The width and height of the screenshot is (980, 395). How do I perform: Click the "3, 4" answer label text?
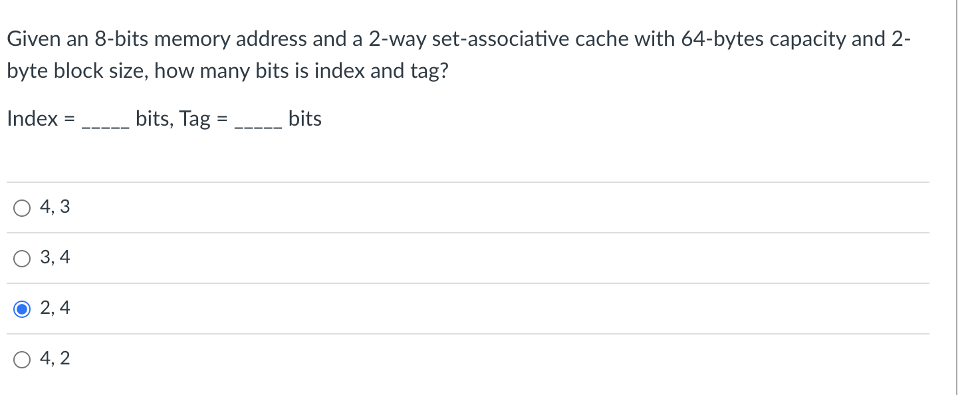click(55, 258)
